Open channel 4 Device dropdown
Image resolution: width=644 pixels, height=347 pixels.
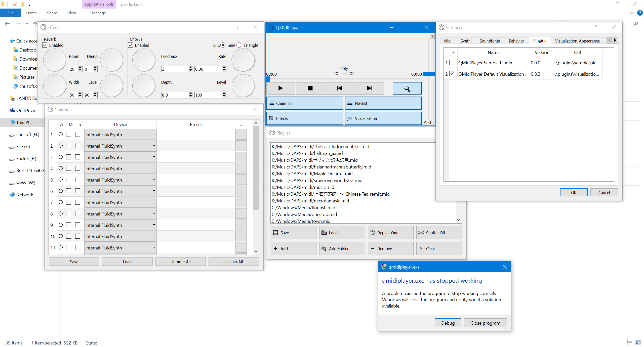click(x=120, y=168)
